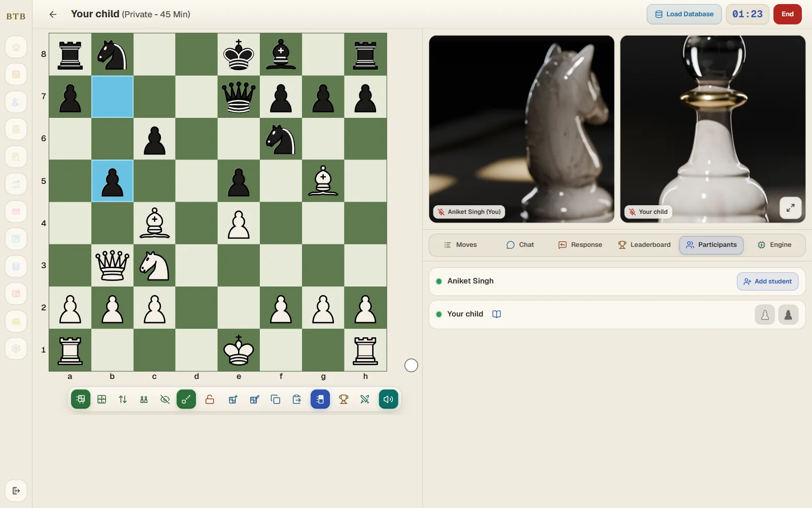
Task: Click the logout icon at the sidebar bottom
Action: [x=16, y=491]
